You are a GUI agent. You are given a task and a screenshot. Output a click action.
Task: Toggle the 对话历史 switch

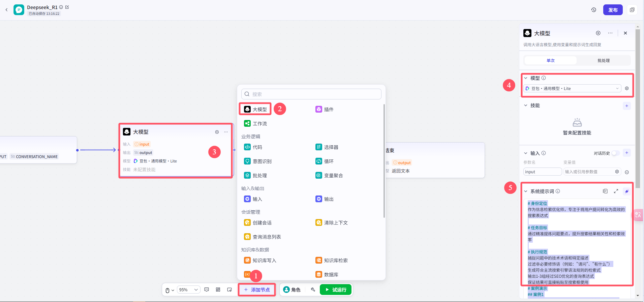pyautogui.click(x=616, y=153)
